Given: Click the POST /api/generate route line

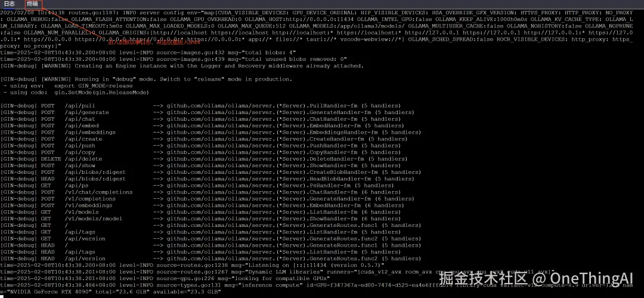Looking at the screenshot, I should [x=207, y=112].
